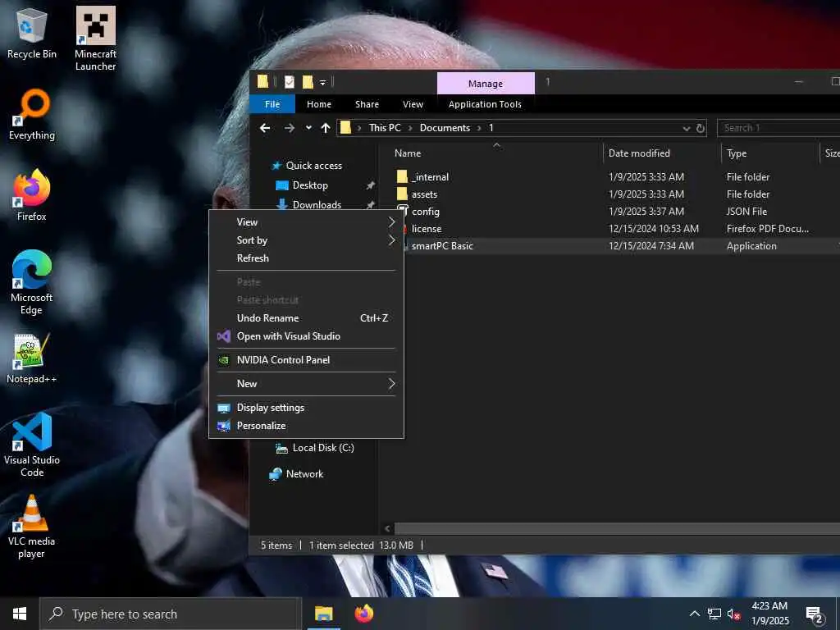840x630 pixels.
Task: Choose Refresh from the context menu
Action: coord(307,258)
